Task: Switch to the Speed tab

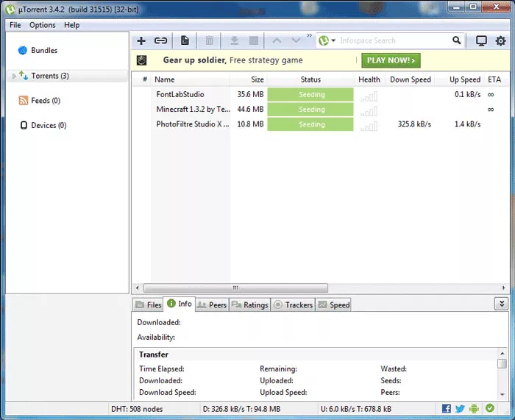Action: coord(333,305)
